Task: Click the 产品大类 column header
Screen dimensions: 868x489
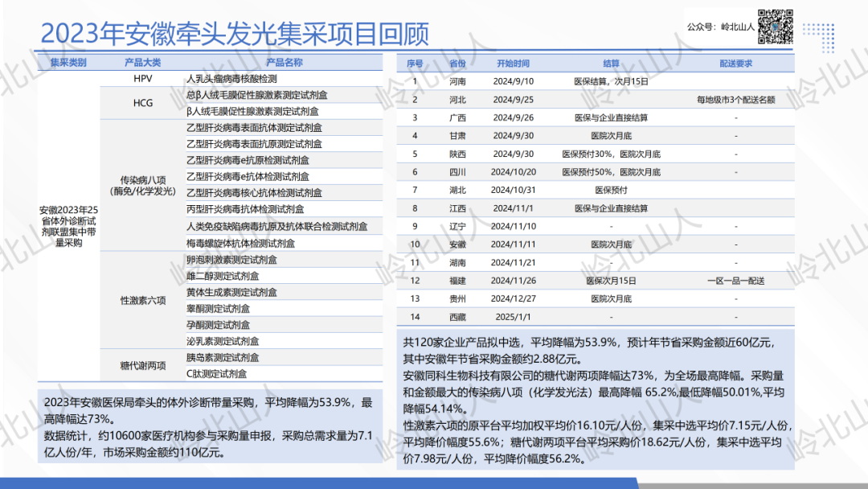Action: 143,63
